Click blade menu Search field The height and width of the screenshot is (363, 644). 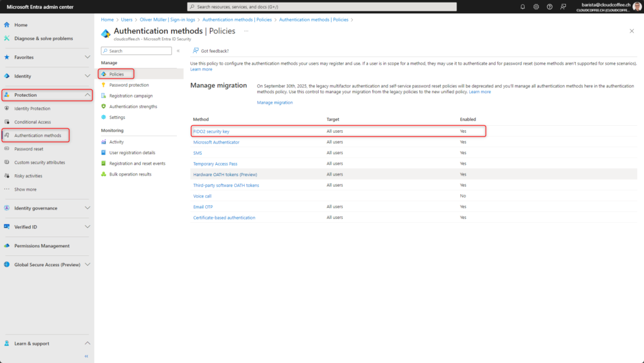[x=136, y=51]
